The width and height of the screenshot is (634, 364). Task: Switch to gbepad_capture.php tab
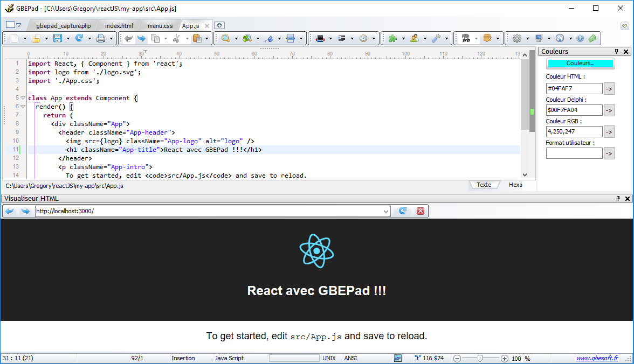coord(64,26)
